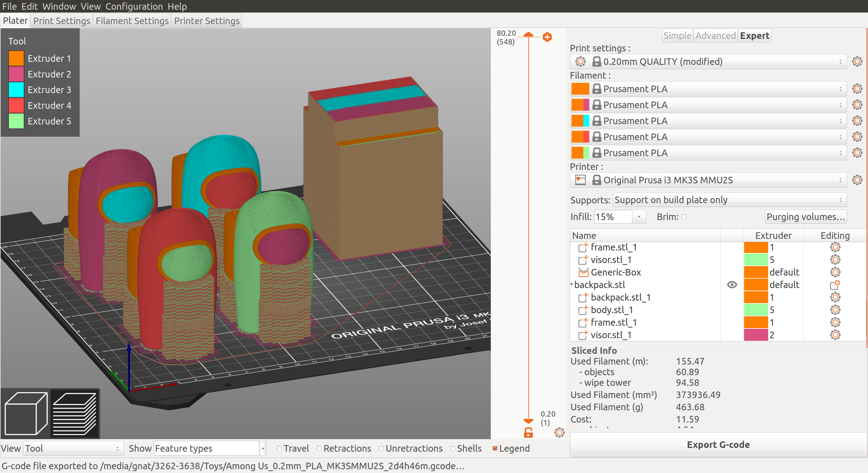Click the Export G-code button

[718, 444]
